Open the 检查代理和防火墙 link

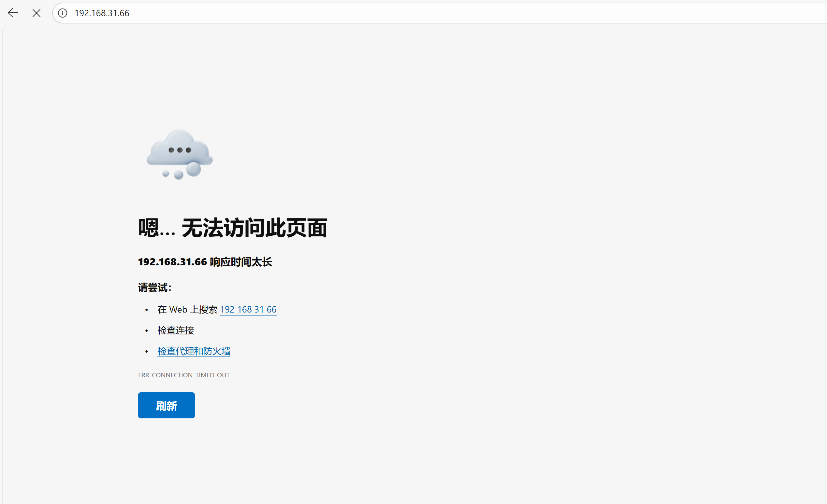pos(194,351)
